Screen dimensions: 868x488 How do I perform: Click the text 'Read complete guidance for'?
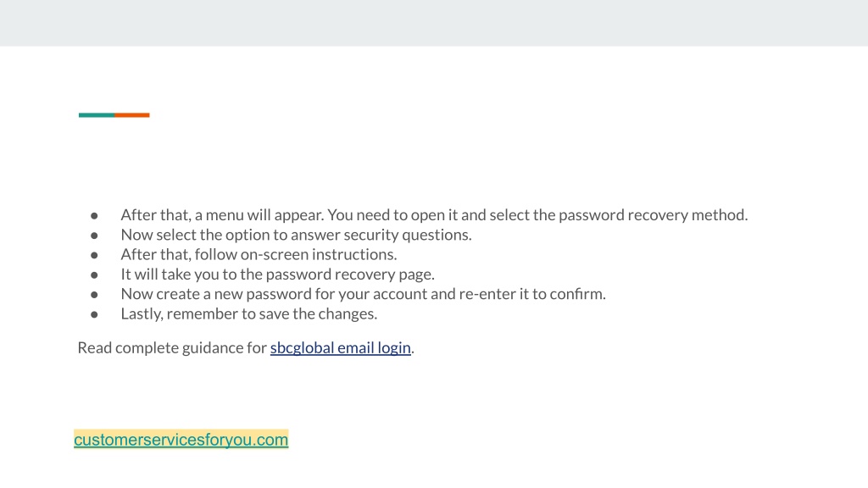click(172, 347)
